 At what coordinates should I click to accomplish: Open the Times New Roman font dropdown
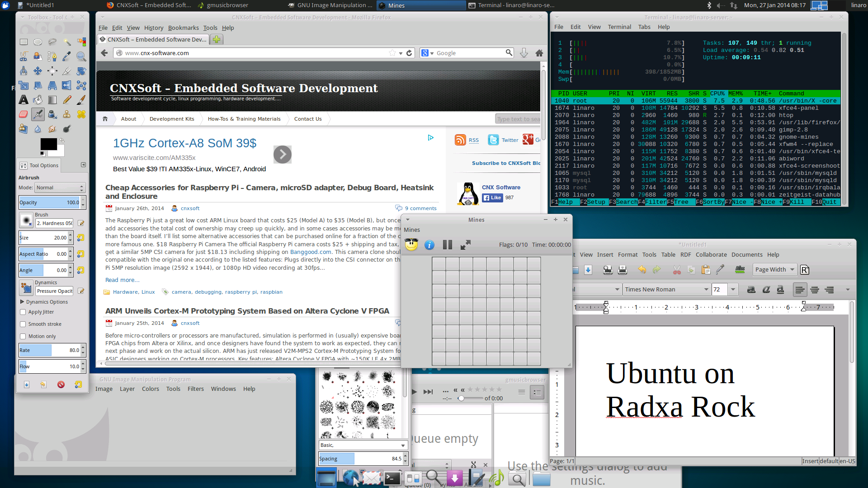[x=666, y=290]
